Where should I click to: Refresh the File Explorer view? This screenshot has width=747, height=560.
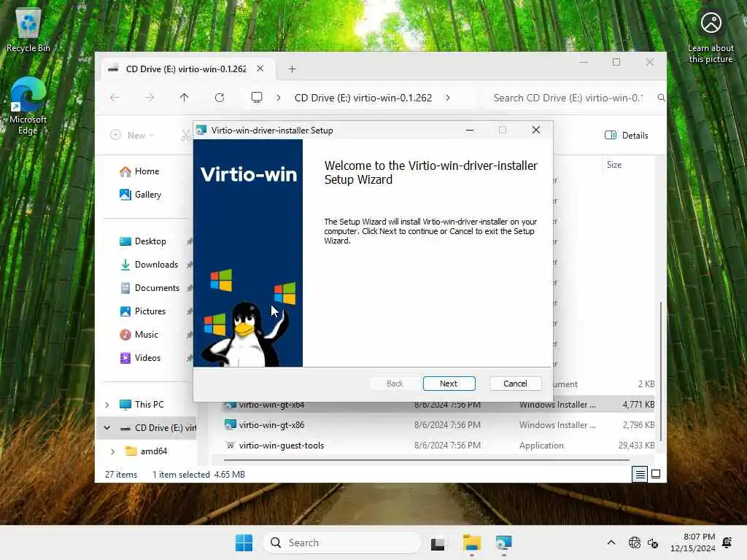(219, 98)
